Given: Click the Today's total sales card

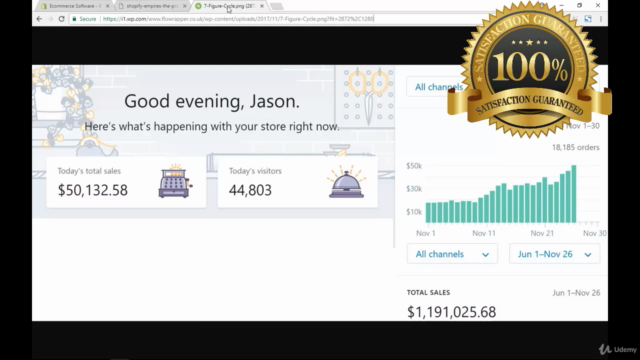Looking at the screenshot, I should point(126,182).
